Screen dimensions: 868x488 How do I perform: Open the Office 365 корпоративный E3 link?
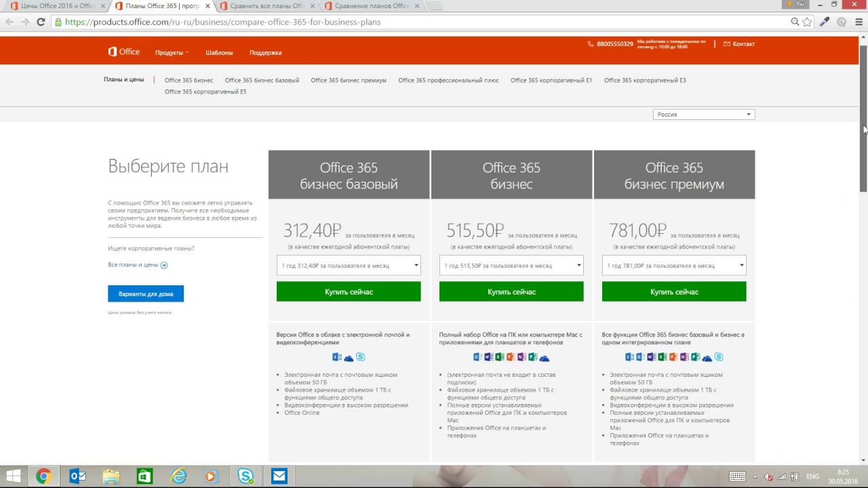pos(645,81)
